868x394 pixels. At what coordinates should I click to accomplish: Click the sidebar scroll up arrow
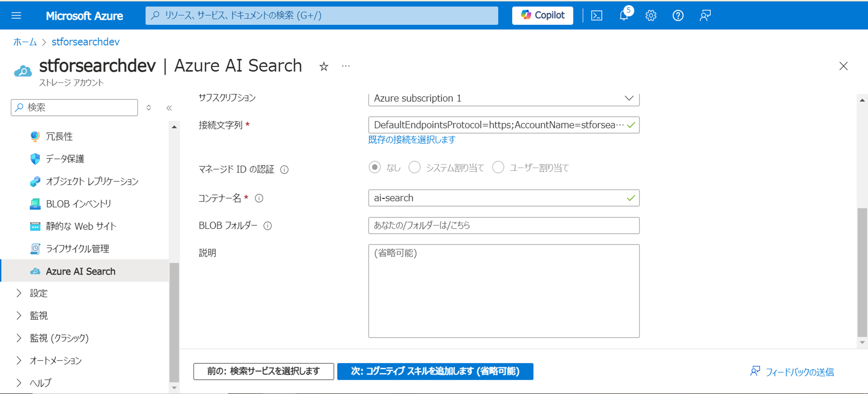pos(174,127)
